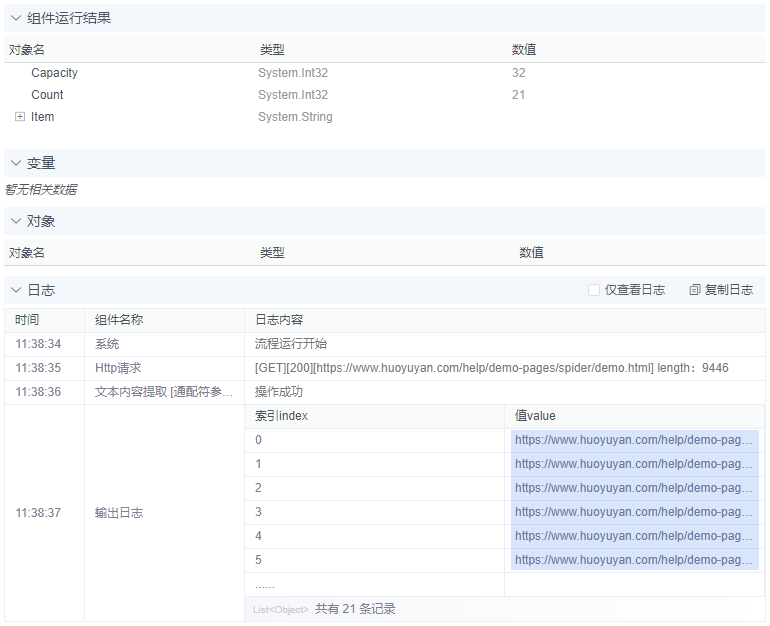Click the ellipsis row for more records
This screenshot has width=770, height=626.
[x=265, y=585]
